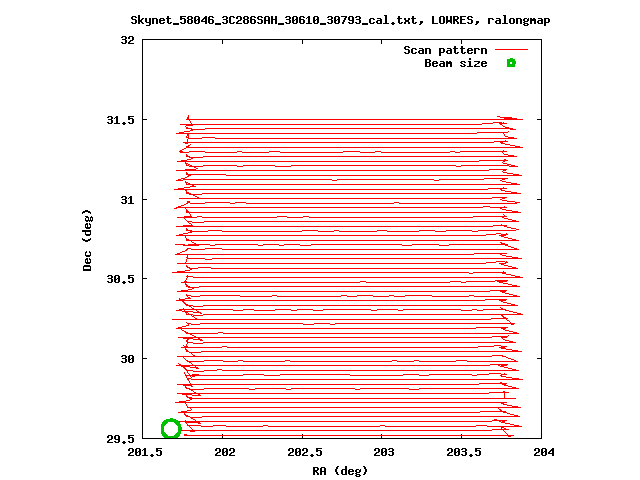The height and width of the screenshot is (480, 640).
Task: Click the 'Beam size' legend label
Action: 456,63
